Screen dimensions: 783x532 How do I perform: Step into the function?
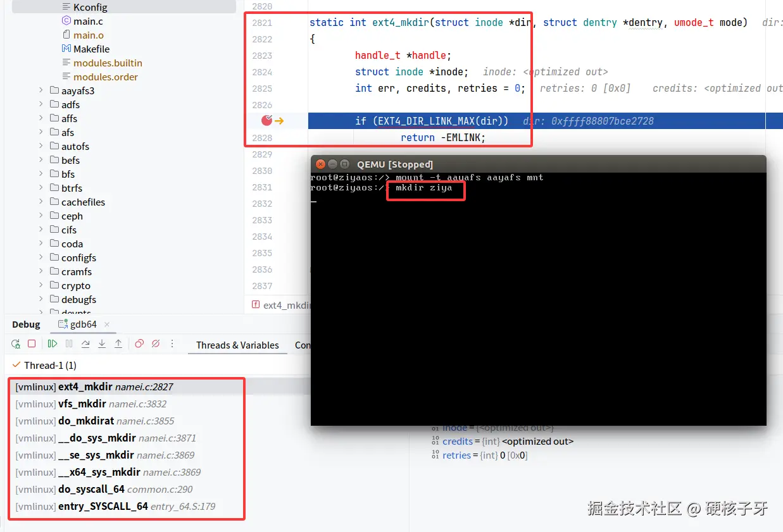point(102,344)
